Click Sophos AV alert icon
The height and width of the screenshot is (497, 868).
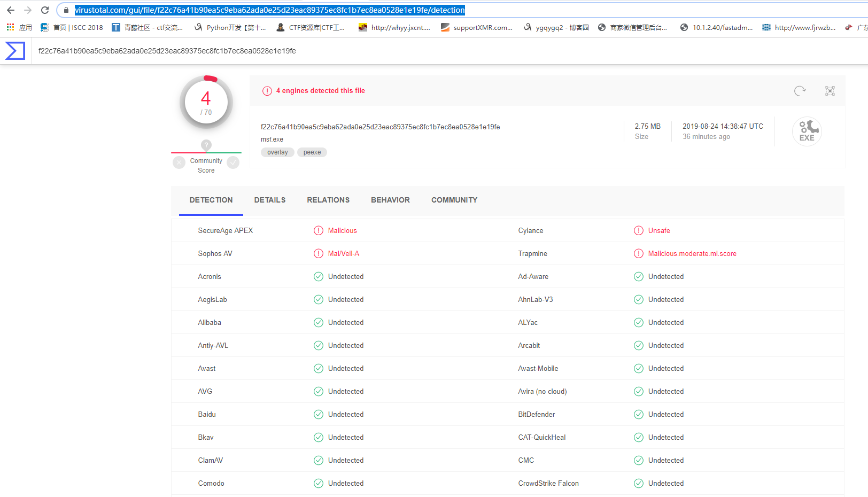point(319,253)
